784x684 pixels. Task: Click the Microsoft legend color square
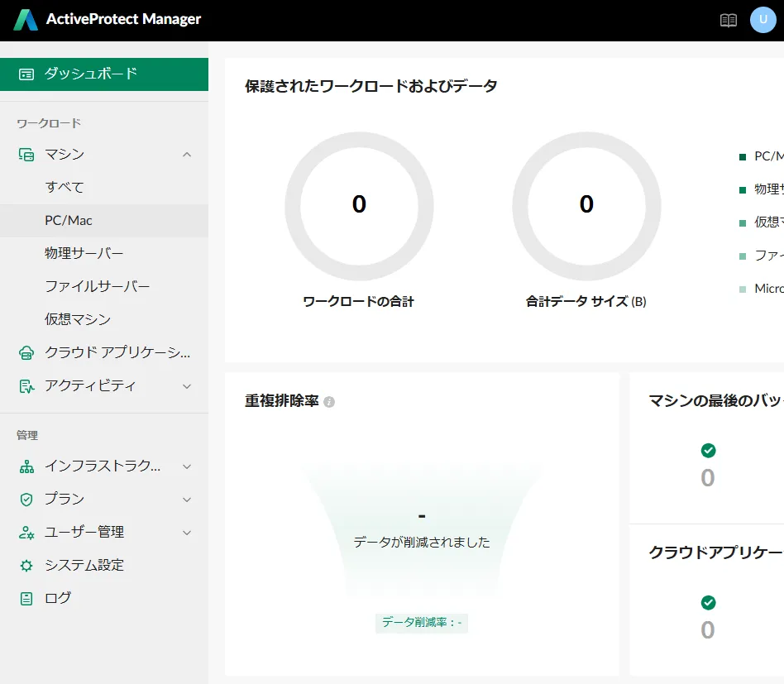coord(743,289)
